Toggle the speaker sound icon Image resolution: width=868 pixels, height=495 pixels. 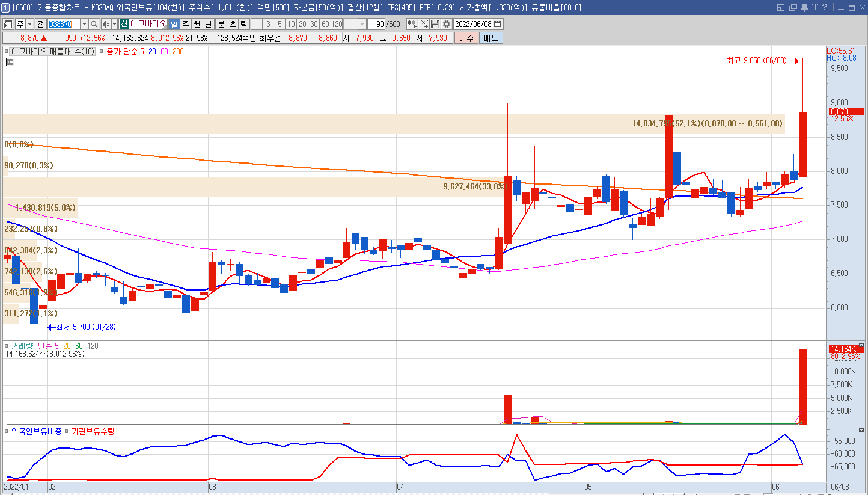pyautogui.click(x=106, y=24)
